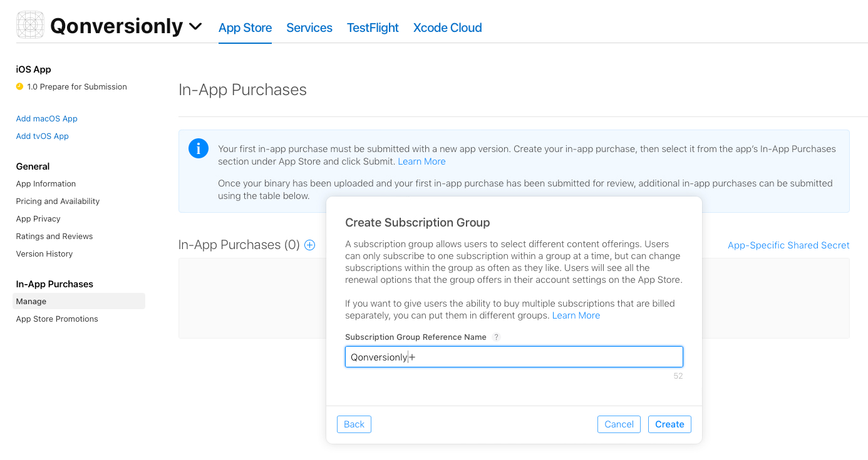Click the plus icon beside In-App Purchases (0)
The width and height of the screenshot is (868, 460).
click(309, 245)
